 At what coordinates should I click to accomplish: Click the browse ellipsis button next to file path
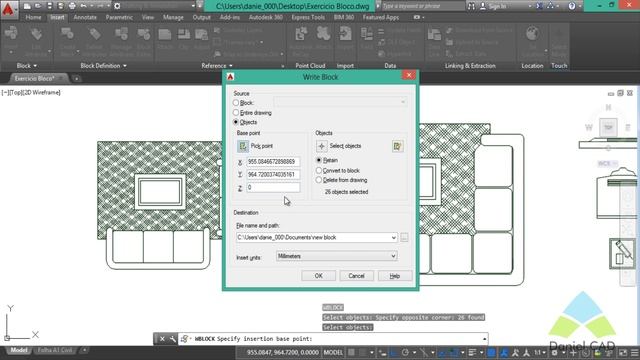click(404, 238)
